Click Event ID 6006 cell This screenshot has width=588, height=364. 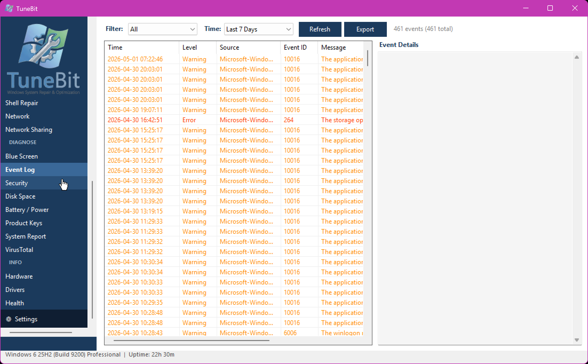pyautogui.click(x=299, y=333)
